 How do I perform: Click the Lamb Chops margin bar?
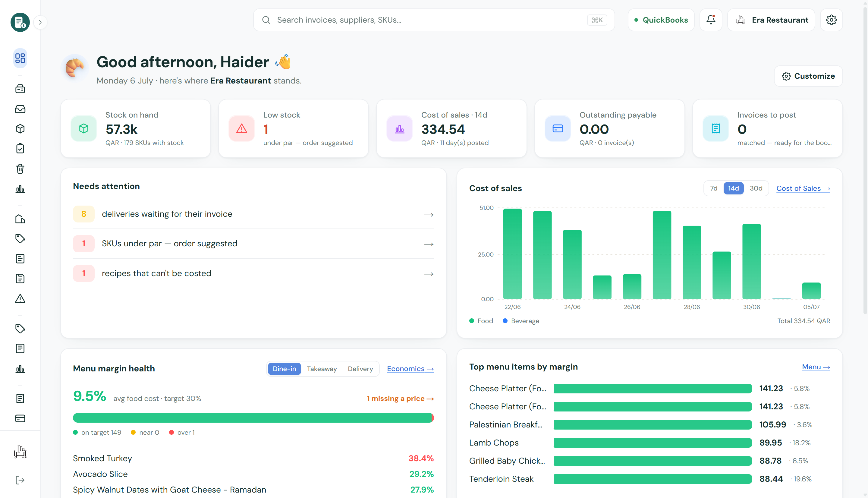point(653,443)
